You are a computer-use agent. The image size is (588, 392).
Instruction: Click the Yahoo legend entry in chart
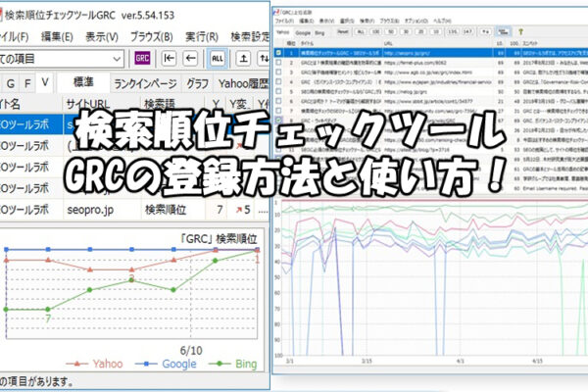click(94, 364)
